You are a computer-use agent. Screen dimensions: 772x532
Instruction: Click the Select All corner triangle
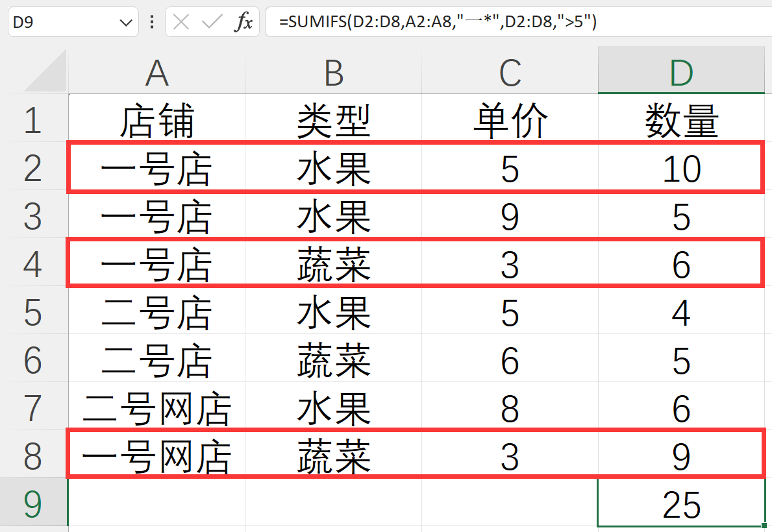[x=47, y=73]
